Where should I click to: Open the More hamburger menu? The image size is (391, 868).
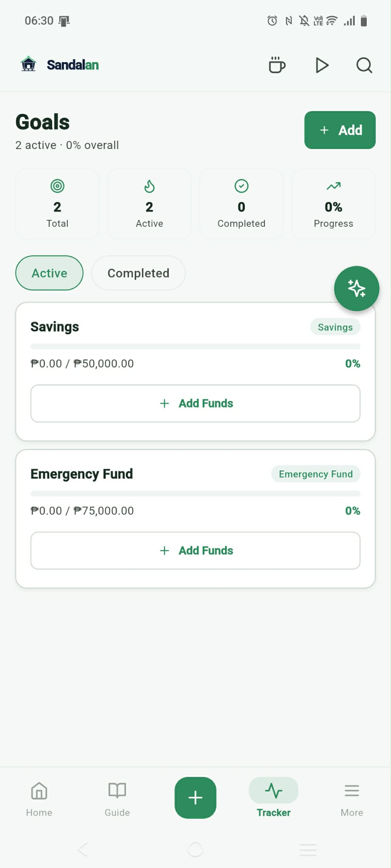(x=352, y=798)
